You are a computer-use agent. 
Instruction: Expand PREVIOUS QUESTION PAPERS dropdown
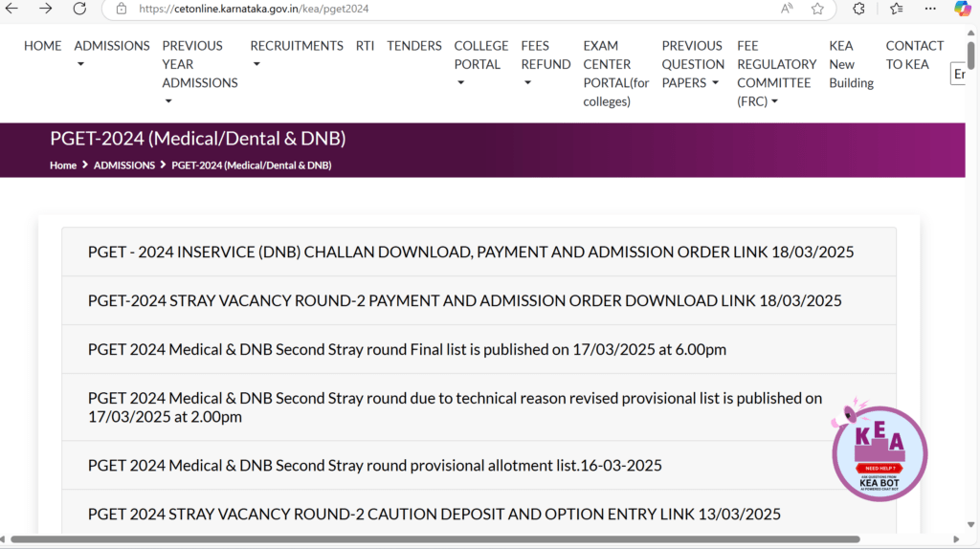click(x=693, y=64)
